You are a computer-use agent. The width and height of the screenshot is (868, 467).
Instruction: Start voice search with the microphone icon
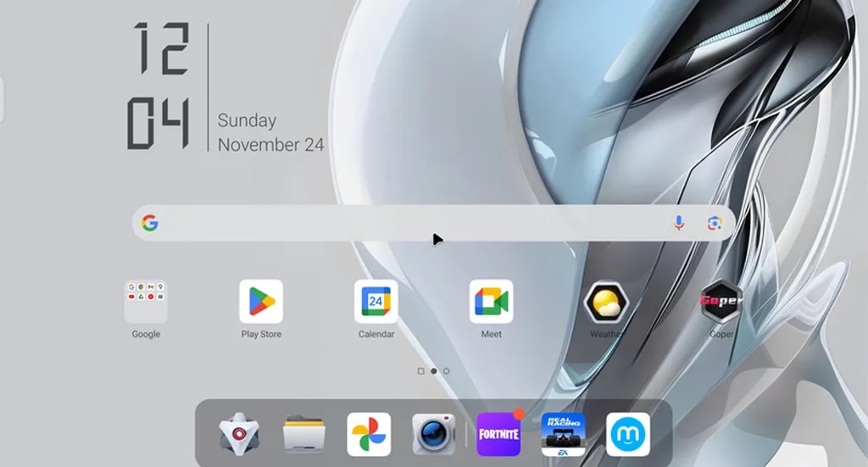[x=678, y=223]
